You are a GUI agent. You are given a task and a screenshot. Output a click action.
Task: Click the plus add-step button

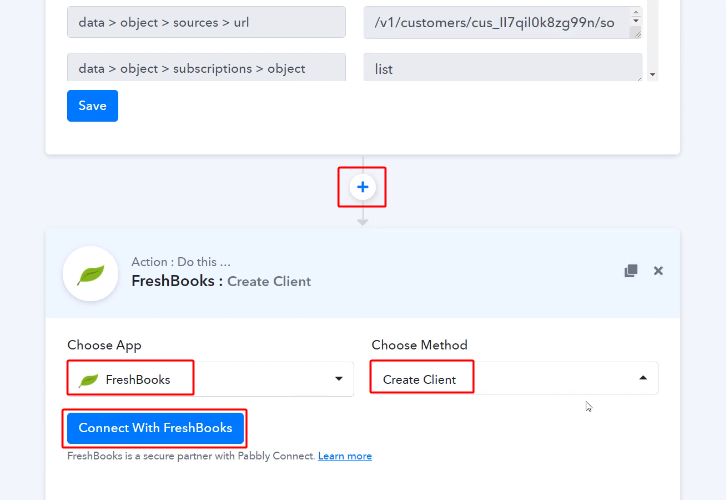363,187
